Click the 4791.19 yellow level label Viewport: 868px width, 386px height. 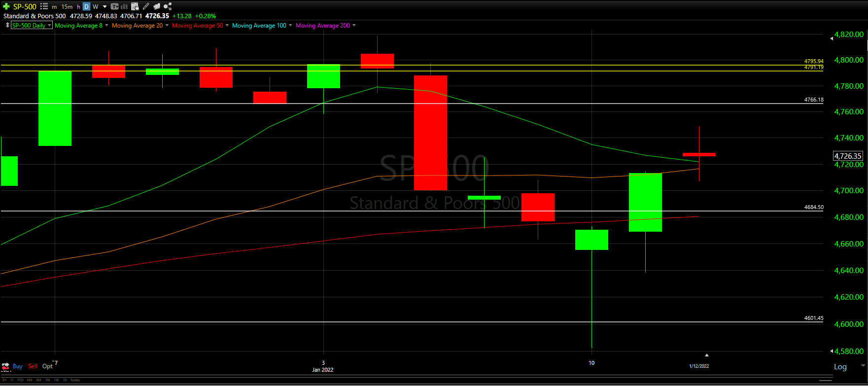[814, 67]
